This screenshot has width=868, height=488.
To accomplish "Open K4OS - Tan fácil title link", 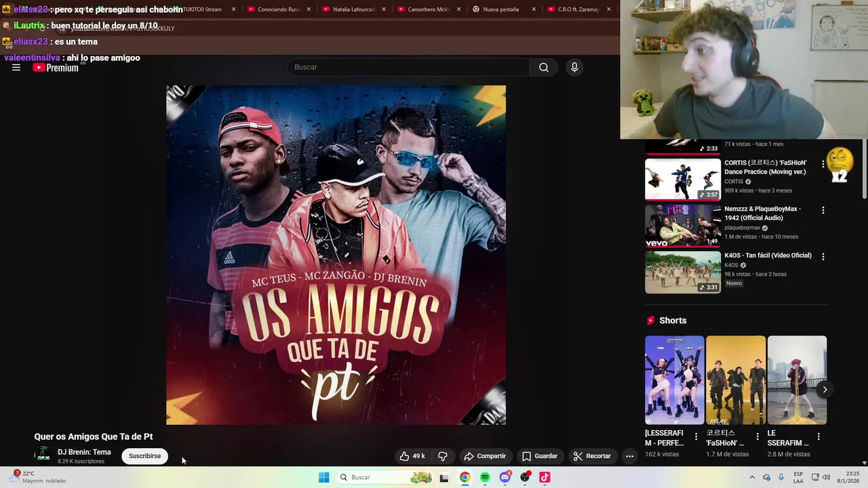I will [768, 256].
